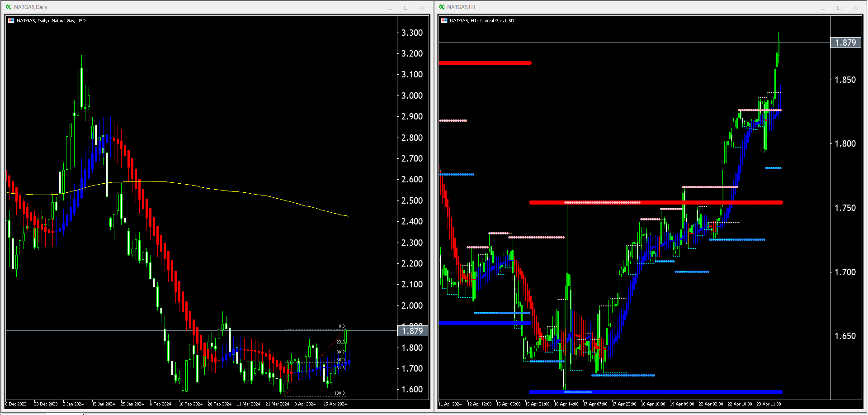Click the NATGAS,Daily window chart icon
The height and width of the screenshot is (415, 868).
(x=9, y=7)
